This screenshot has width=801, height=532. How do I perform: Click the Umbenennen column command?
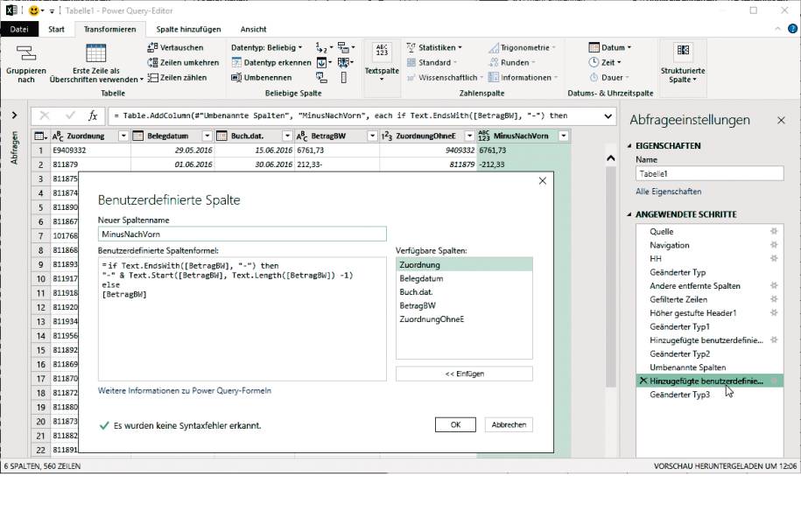pos(262,78)
